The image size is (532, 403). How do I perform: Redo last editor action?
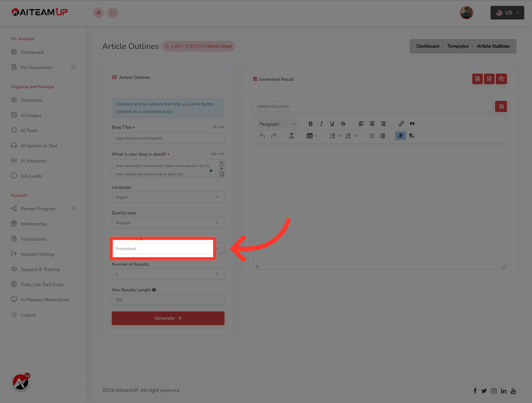(x=273, y=136)
